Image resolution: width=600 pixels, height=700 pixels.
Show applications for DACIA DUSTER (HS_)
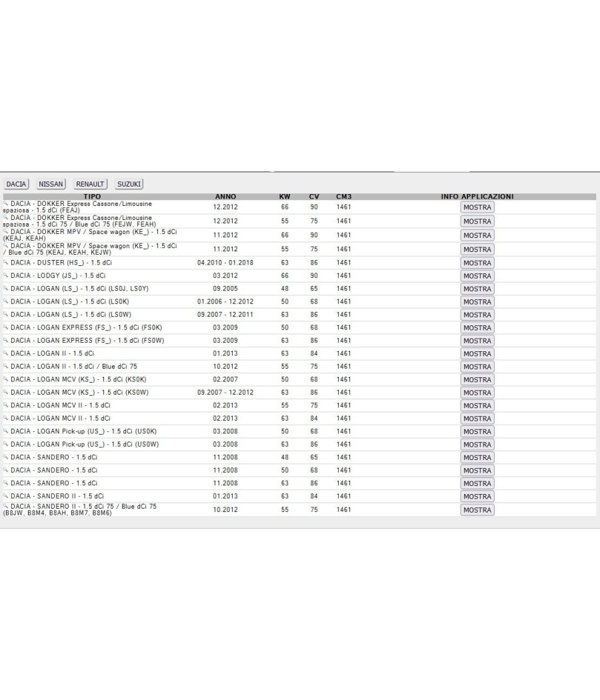coord(477,263)
